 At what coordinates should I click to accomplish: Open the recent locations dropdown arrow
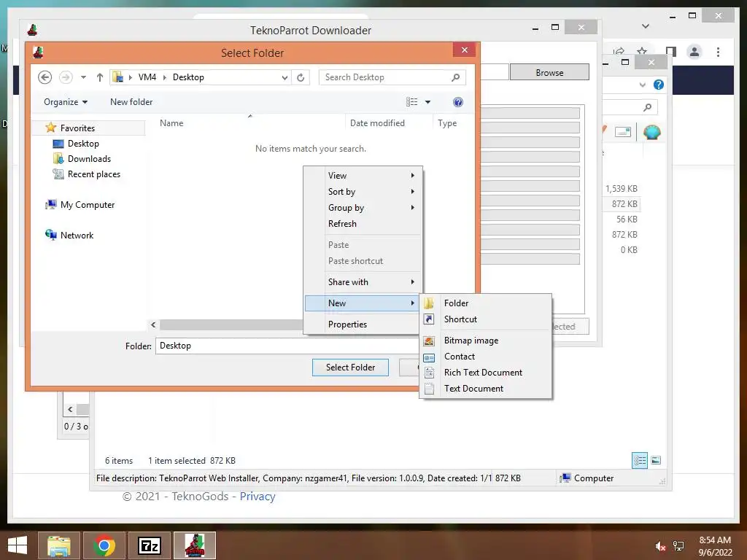click(x=83, y=77)
